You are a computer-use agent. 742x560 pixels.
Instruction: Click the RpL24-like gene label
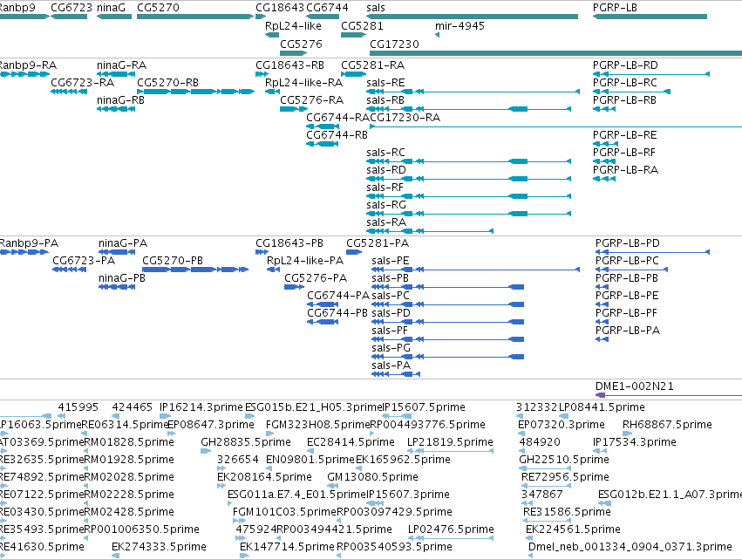coord(293,26)
